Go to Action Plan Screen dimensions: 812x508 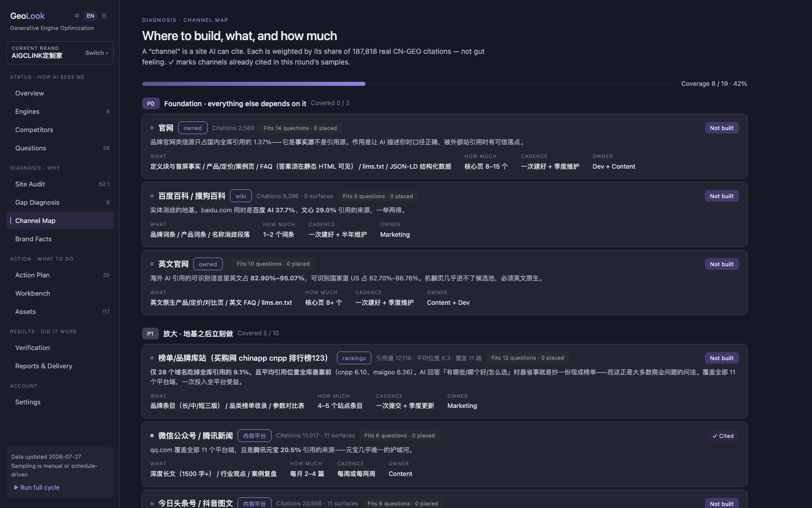(x=60, y=275)
